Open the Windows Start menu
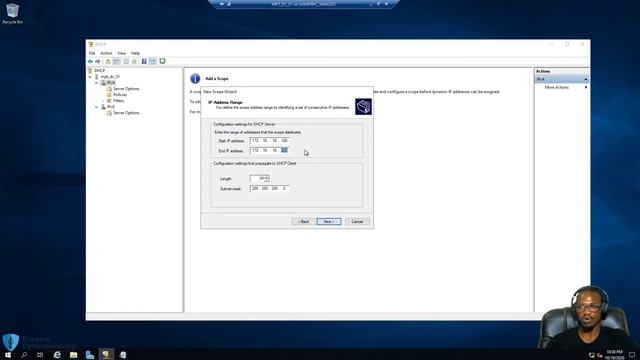Screen dimensions: 640x360 pos(8,355)
